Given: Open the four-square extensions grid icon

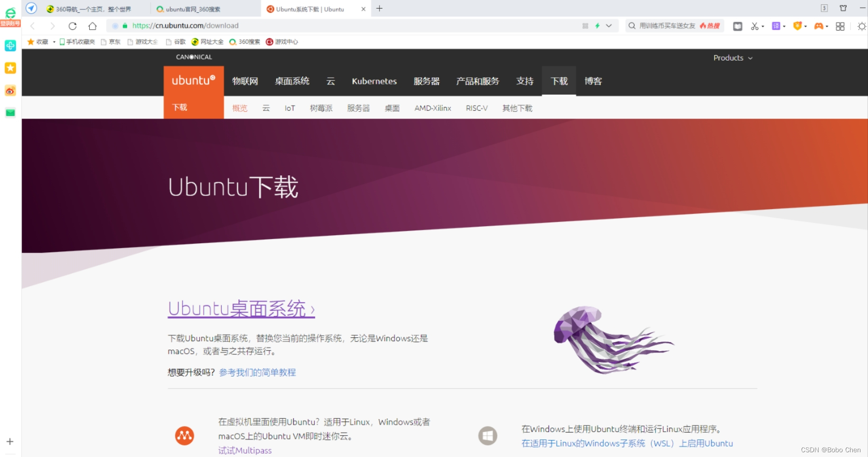Looking at the screenshot, I should [840, 26].
